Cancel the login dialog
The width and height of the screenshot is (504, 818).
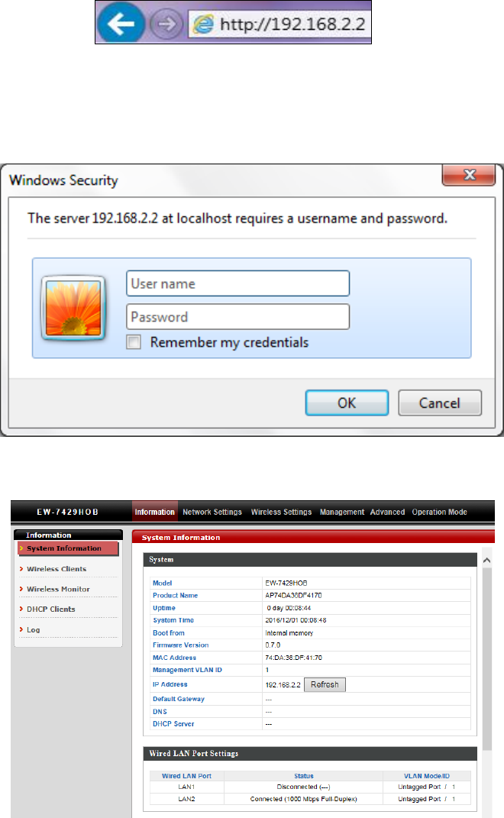(x=440, y=403)
